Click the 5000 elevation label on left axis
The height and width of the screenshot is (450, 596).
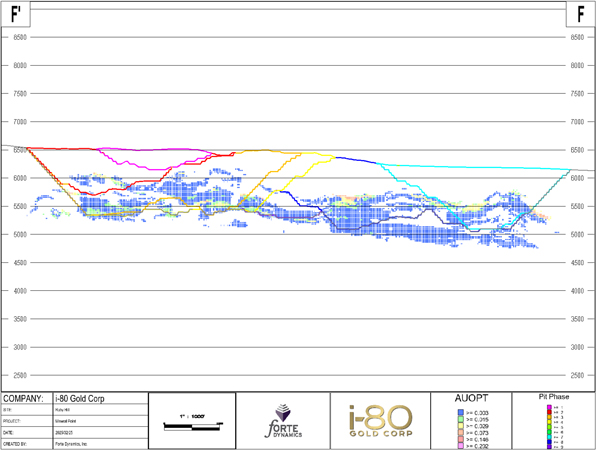[20, 235]
